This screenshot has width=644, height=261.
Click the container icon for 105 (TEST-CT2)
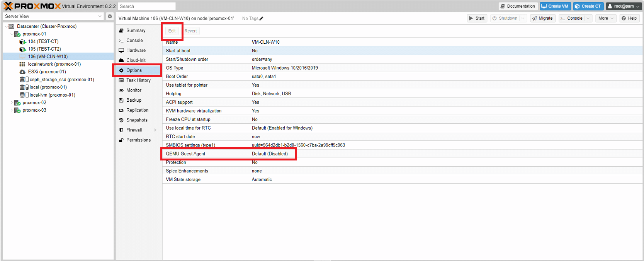23,49
